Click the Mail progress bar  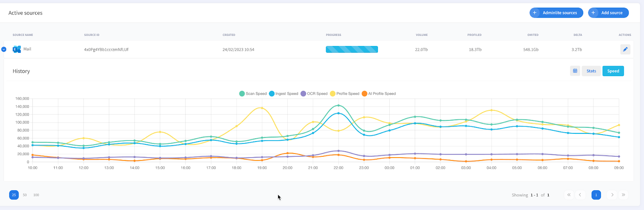[352, 50]
